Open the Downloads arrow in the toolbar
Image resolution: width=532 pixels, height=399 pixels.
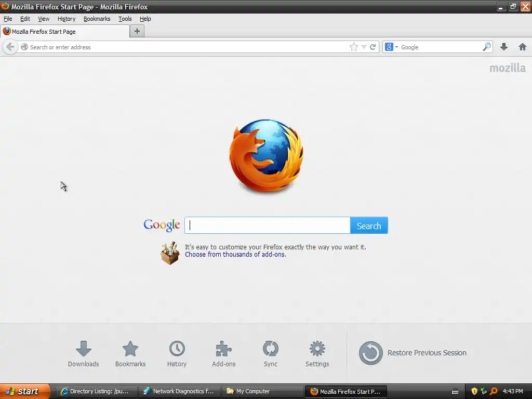point(504,47)
